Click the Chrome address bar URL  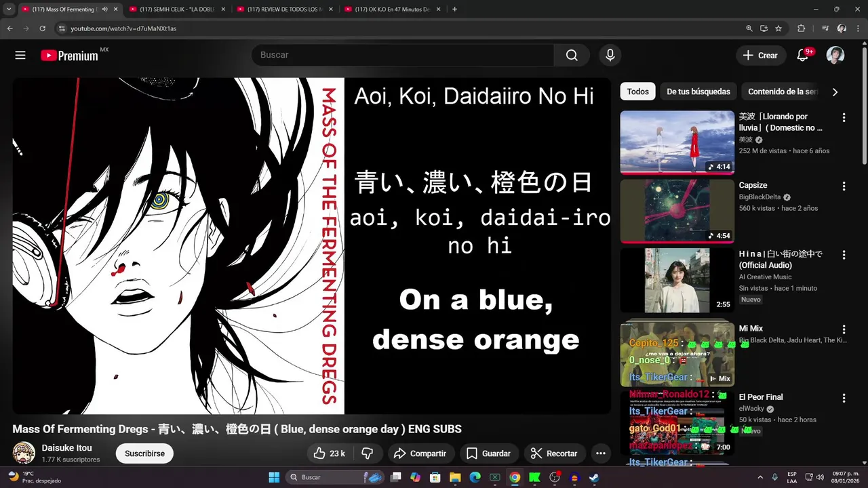pyautogui.click(x=123, y=28)
